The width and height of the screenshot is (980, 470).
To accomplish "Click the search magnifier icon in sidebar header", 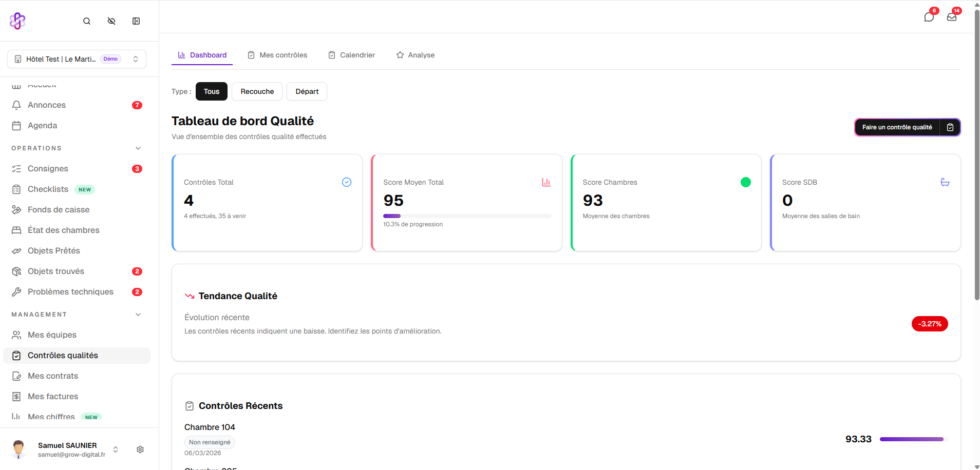I will (87, 21).
